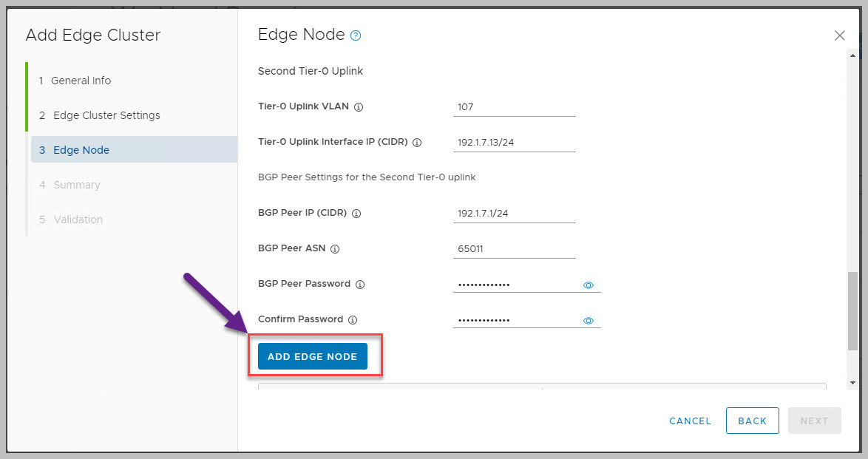Close the dialog with the X
The width and height of the screenshot is (868, 459).
(839, 35)
